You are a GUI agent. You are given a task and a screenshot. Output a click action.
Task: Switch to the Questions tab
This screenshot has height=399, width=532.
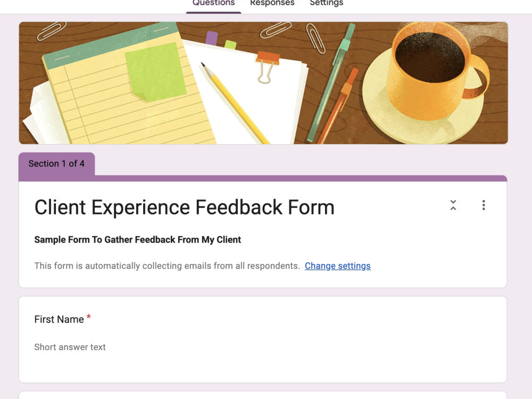213,3
